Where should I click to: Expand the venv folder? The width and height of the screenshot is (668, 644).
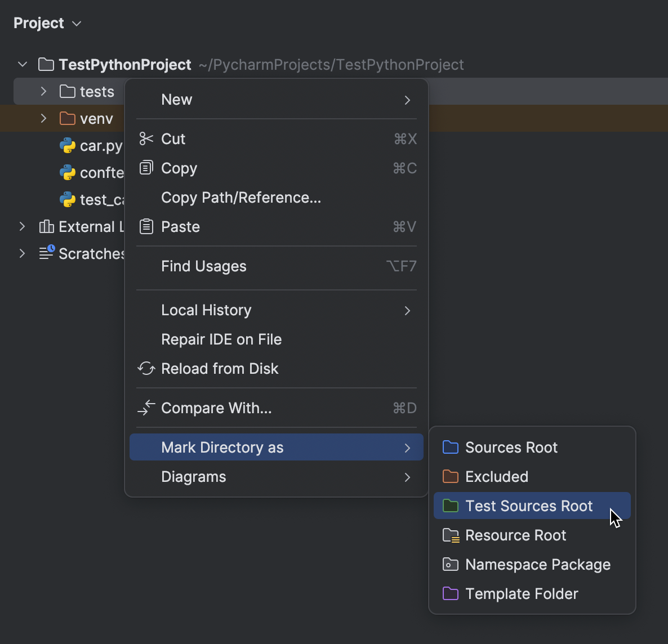pyautogui.click(x=44, y=118)
